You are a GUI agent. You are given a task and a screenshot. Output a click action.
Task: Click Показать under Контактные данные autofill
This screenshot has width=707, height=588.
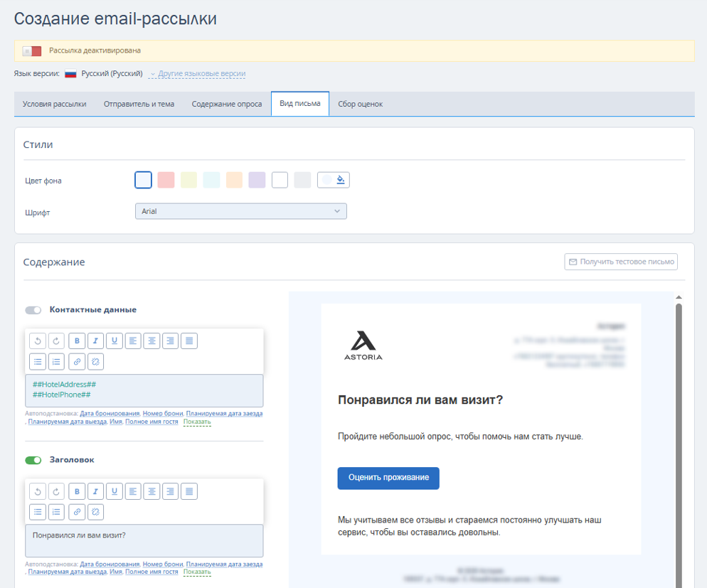coord(197,422)
